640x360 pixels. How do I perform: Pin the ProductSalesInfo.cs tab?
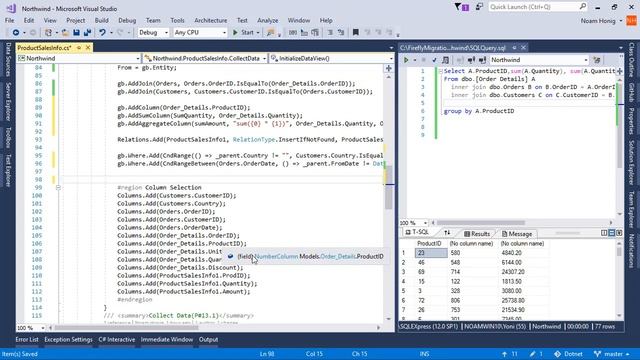(79, 48)
